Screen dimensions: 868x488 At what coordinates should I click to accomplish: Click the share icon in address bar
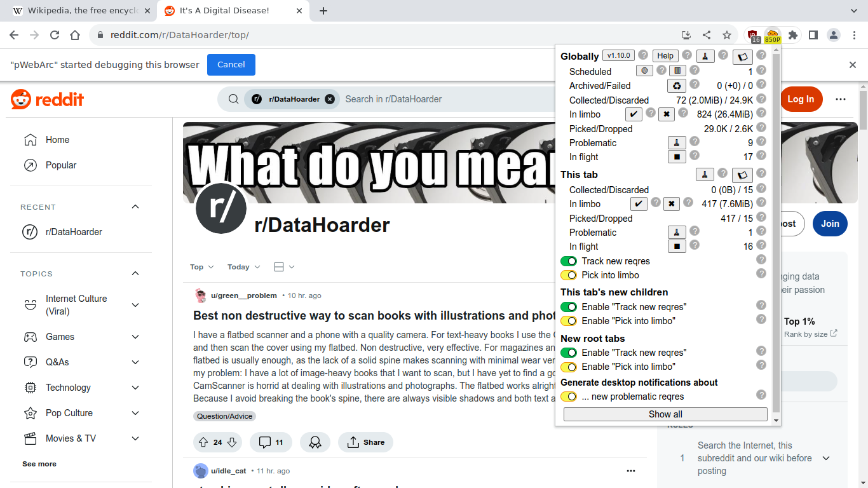(707, 36)
